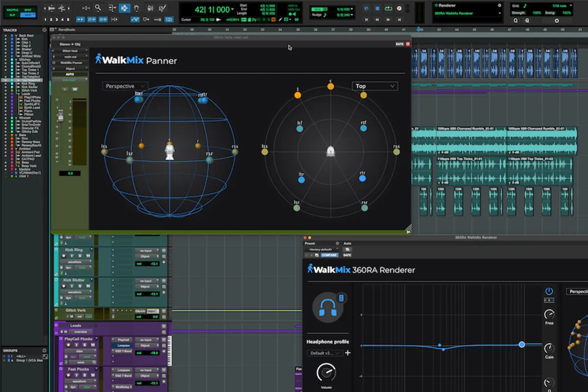
Task: Select the Grabber hand tool
Action: point(136,8)
